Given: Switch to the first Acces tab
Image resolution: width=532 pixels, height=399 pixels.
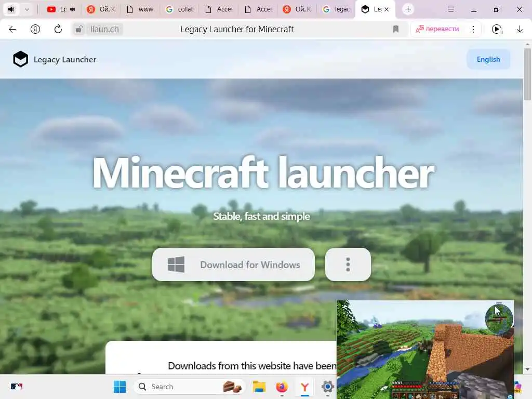Looking at the screenshot, I should coord(219,9).
